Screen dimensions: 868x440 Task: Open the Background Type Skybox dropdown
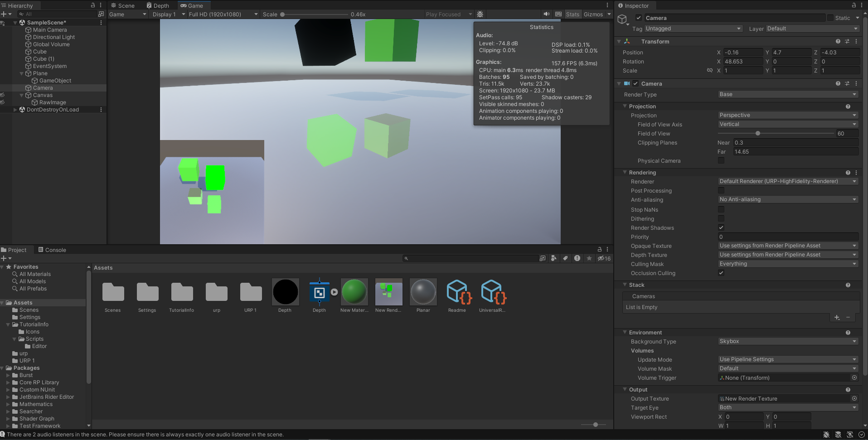(x=788, y=341)
